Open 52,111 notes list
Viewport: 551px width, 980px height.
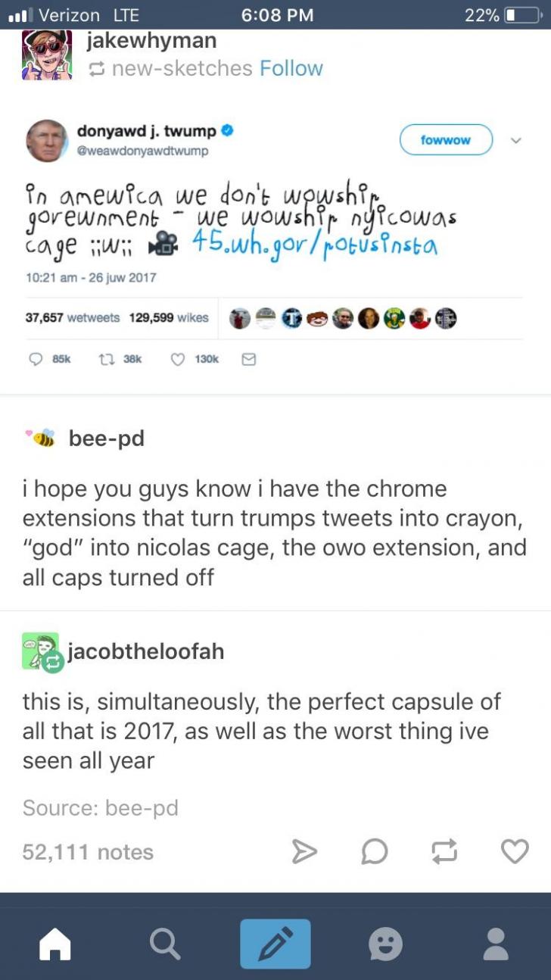pos(88,852)
